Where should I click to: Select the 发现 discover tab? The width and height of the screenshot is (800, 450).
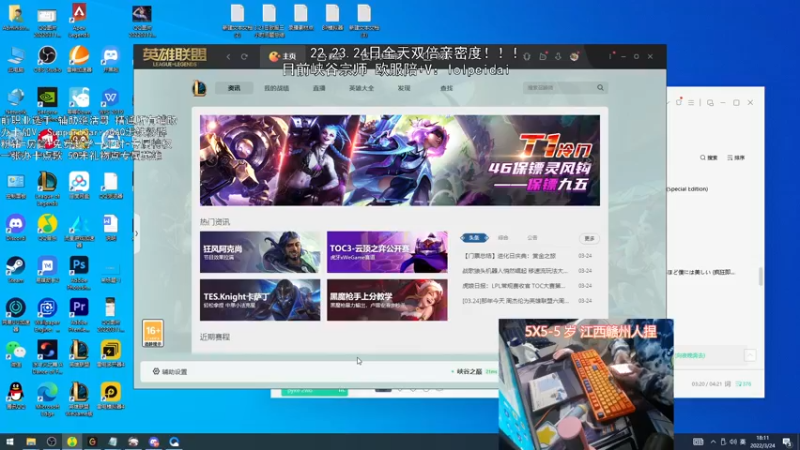[404, 88]
